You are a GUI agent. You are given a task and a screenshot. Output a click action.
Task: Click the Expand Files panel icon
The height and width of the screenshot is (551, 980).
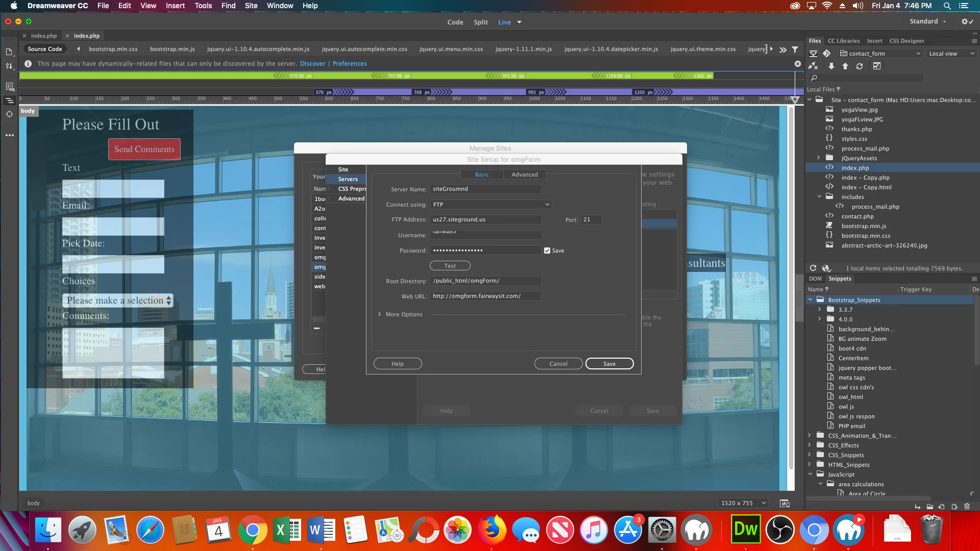877,66
